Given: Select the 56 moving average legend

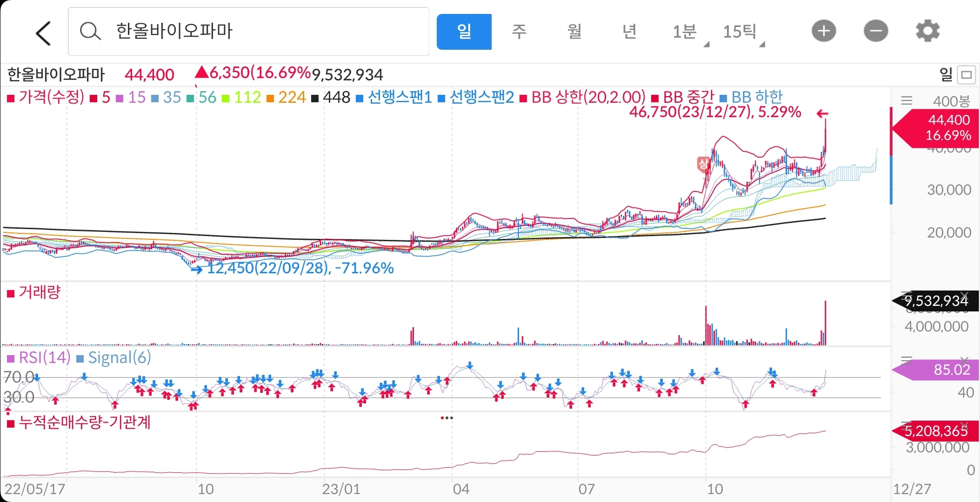Looking at the screenshot, I should 201,97.
